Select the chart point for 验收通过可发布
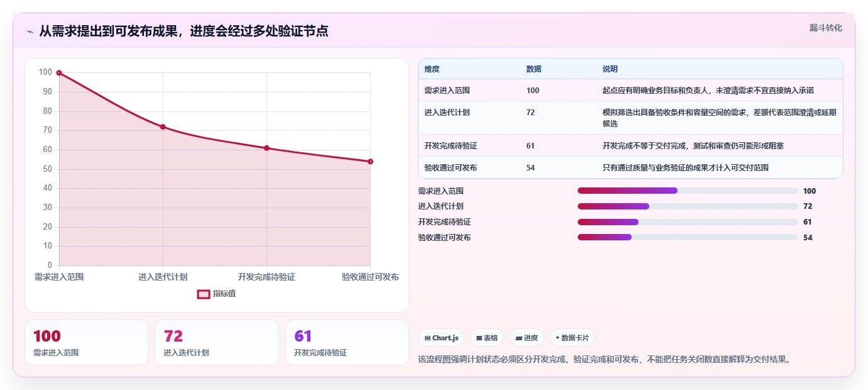 [x=370, y=162]
